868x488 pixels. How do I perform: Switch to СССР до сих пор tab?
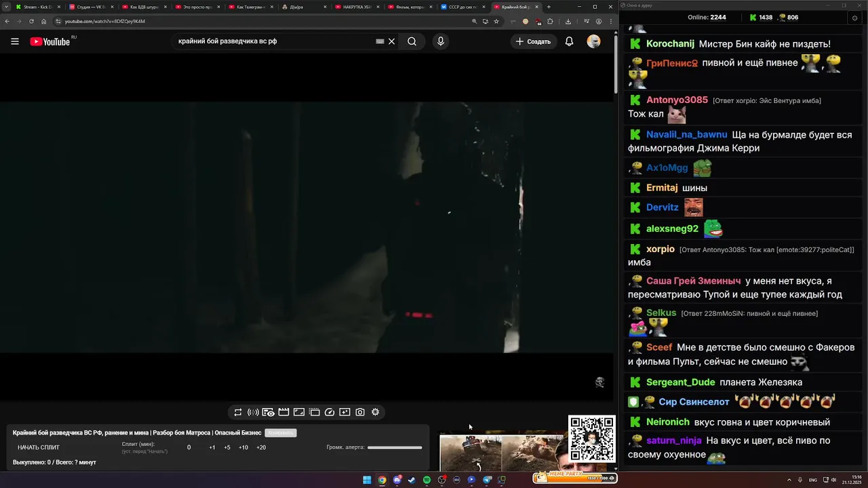pos(462,7)
